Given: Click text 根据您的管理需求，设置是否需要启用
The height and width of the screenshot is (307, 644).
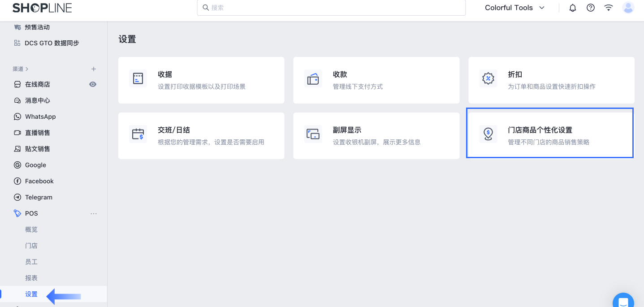Looking at the screenshot, I should [x=211, y=142].
